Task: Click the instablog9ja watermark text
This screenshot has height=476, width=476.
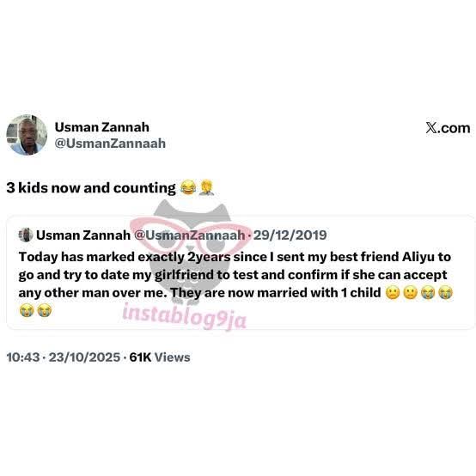Action: click(185, 315)
